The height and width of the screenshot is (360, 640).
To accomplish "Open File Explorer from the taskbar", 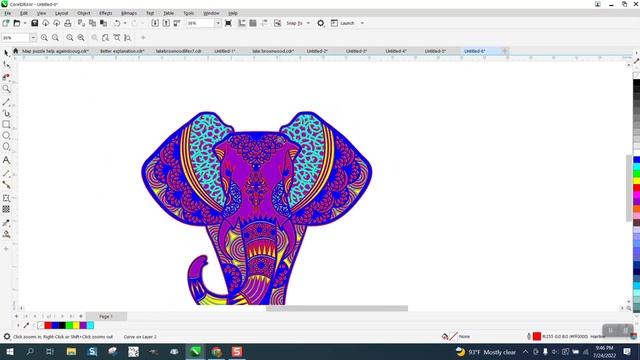I will pyautogui.click(x=71, y=351).
